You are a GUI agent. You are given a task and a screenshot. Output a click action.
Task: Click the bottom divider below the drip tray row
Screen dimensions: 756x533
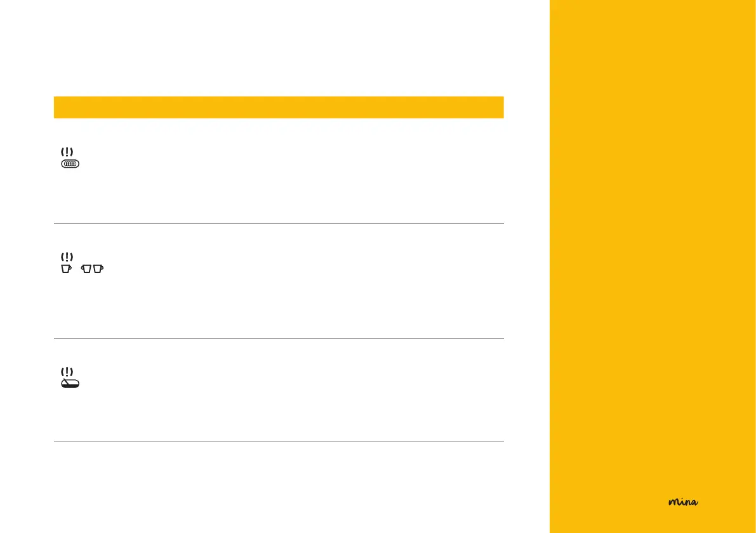click(x=278, y=442)
